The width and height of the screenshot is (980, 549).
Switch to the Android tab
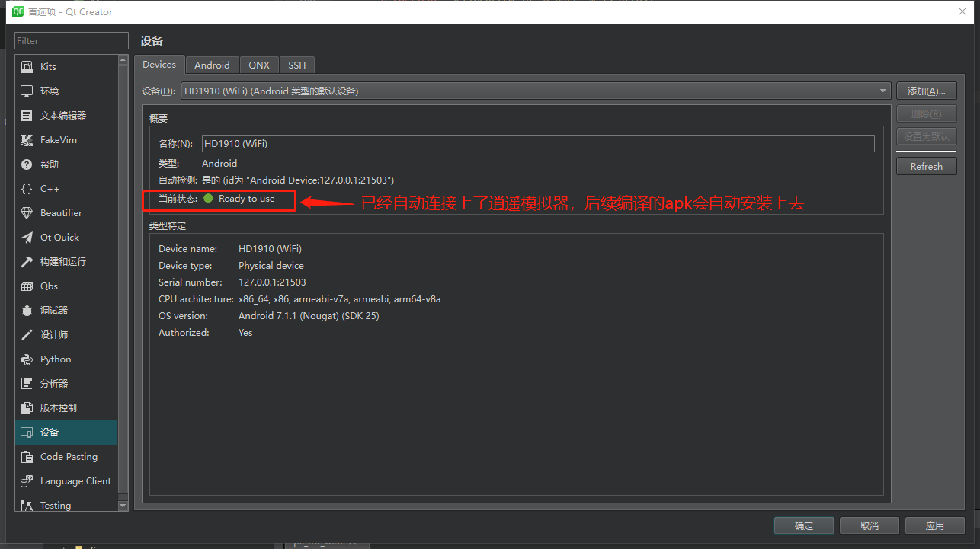212,65
